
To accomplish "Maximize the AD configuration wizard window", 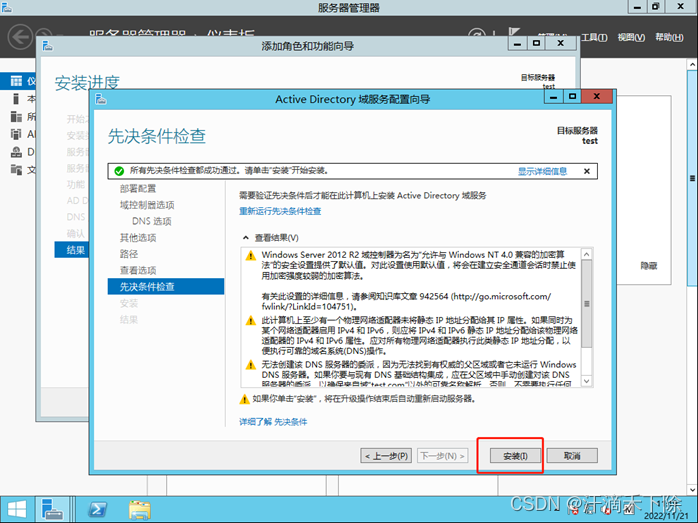I will 572,97.
